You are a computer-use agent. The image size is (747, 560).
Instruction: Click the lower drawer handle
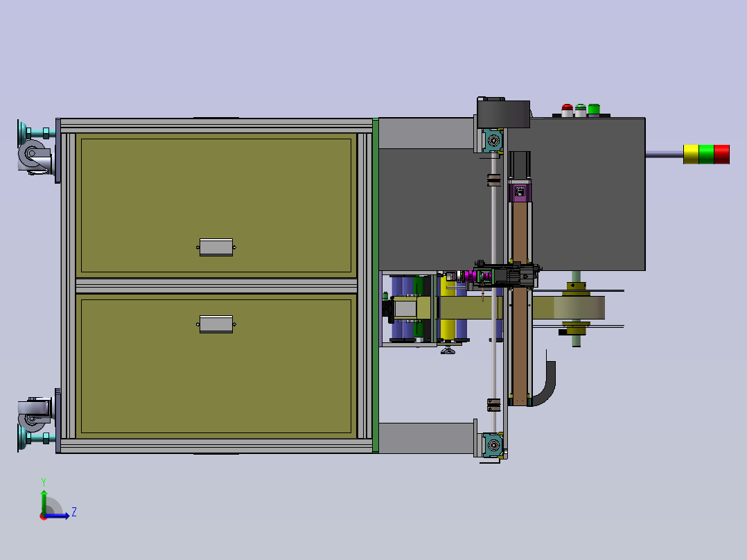216,324
